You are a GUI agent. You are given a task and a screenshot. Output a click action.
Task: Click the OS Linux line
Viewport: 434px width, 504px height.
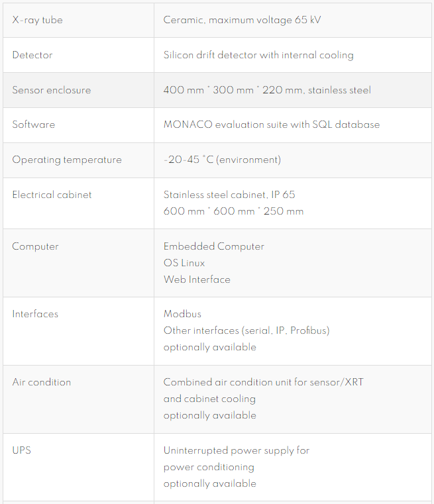coord(184,263)
